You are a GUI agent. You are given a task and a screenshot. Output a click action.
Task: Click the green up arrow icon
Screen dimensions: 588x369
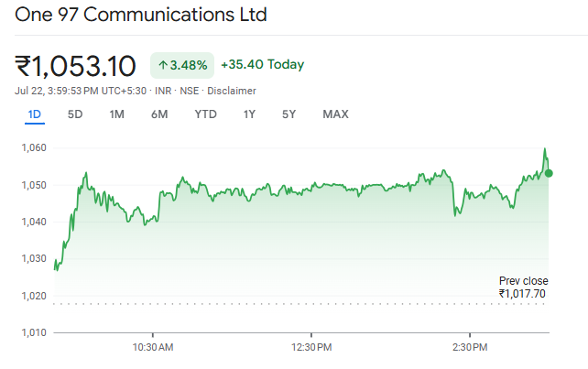163,65
